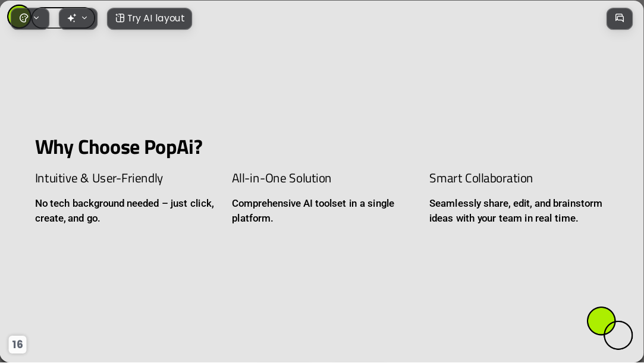
Task: Select the 'Intuitive & User-Friendly' heading
Action: (x=99, y=178)
